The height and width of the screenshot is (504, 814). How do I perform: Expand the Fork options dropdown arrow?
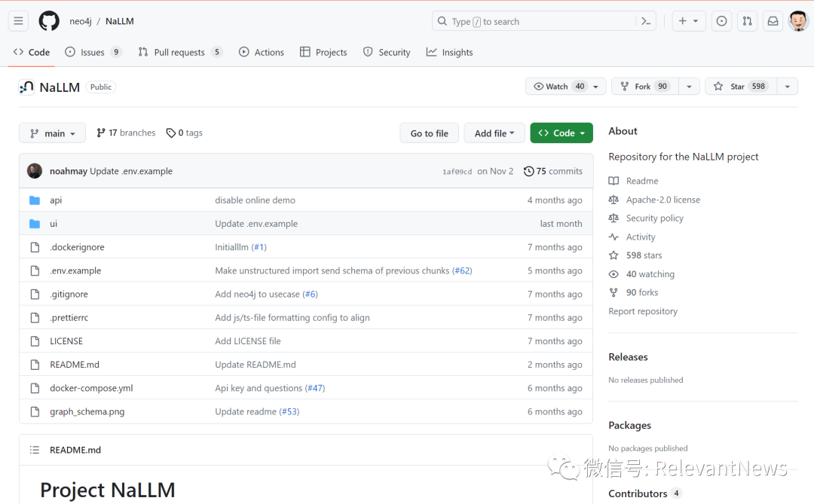click(689, 87)
